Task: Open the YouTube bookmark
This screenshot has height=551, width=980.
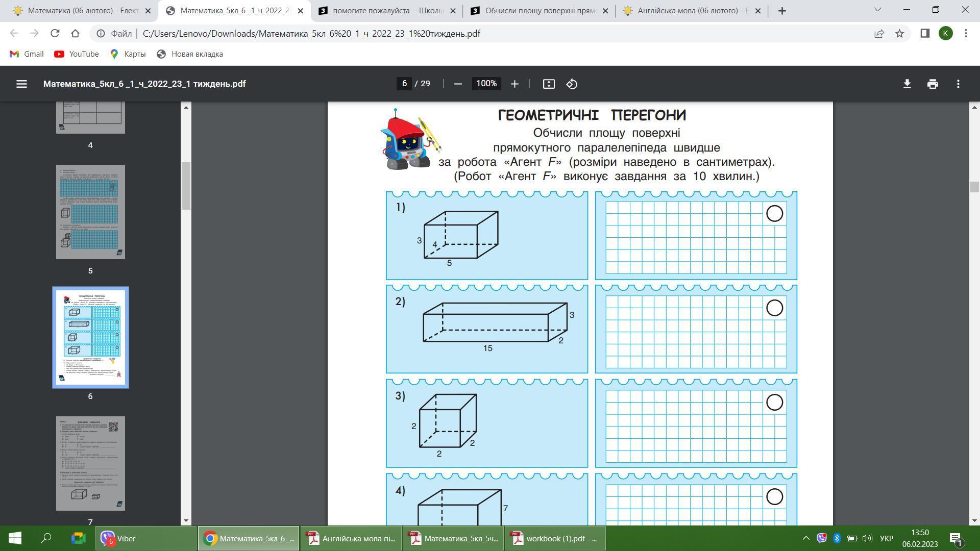Action: [77, 54]
